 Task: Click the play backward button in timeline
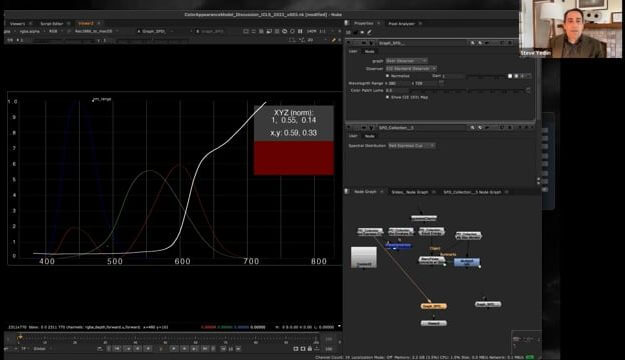(x=147, y=348)
